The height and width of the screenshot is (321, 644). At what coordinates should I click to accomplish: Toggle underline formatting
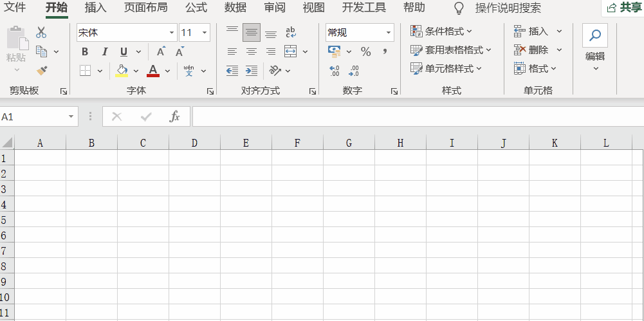(x=124, y=51)
